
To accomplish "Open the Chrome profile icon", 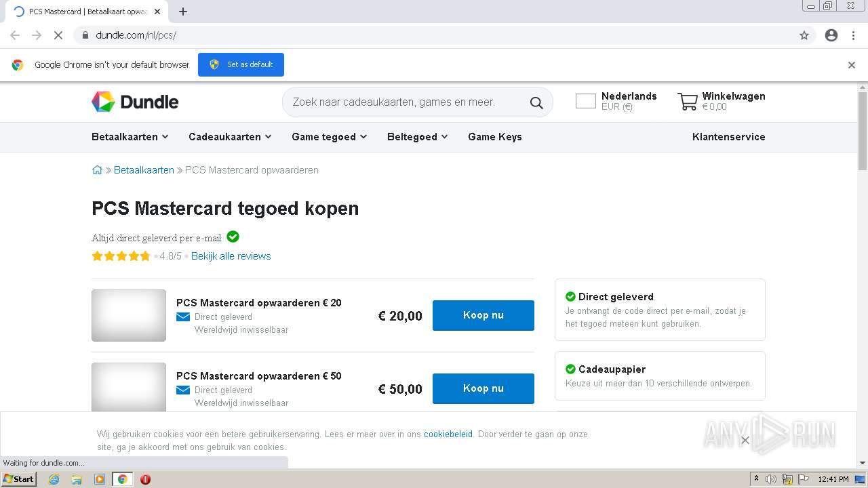I will pyautogui.click(x=831, y=35).
